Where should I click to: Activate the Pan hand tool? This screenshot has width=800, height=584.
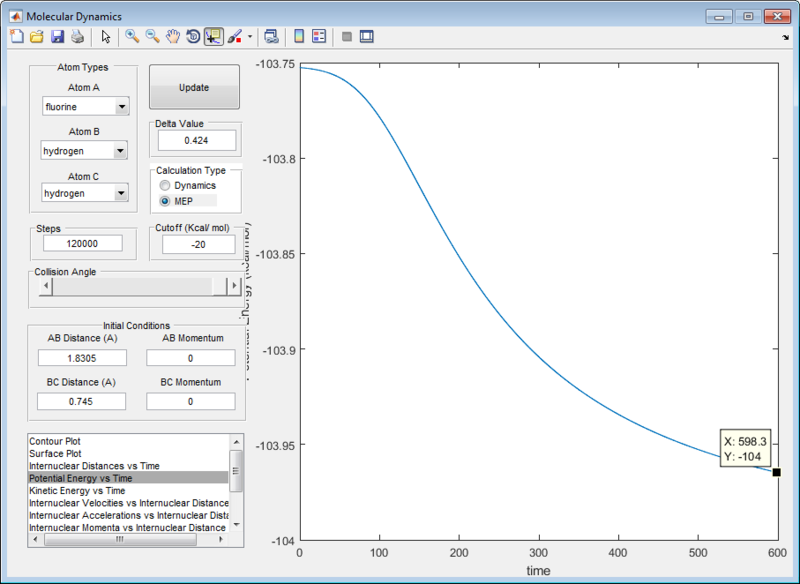tap(173, 37)
